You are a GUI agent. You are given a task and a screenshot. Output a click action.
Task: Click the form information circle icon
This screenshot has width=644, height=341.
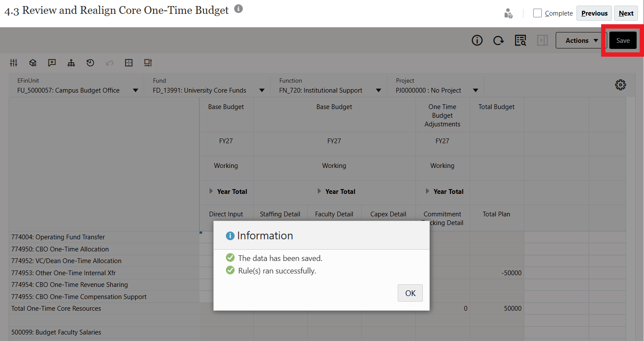477,40
